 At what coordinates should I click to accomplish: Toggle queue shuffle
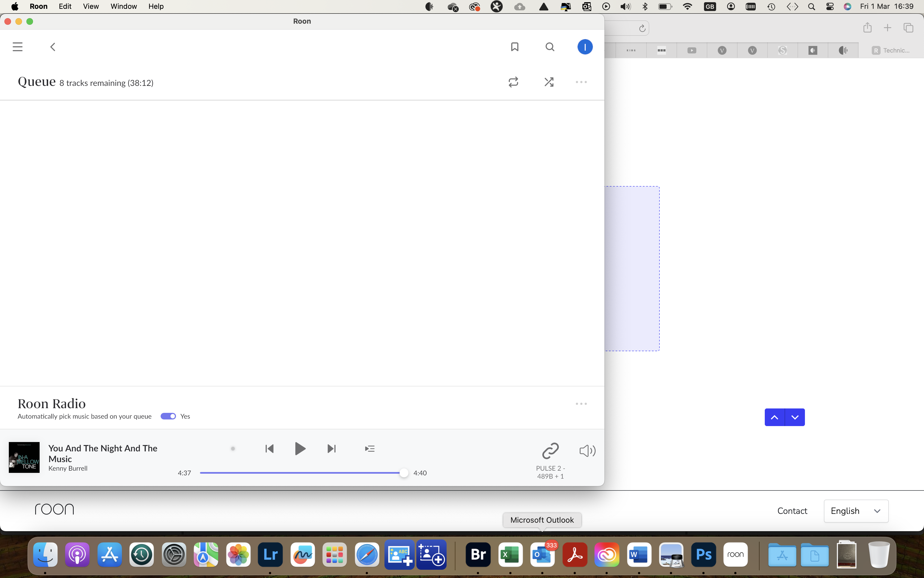pyautogui.click(x=549, y=82)
